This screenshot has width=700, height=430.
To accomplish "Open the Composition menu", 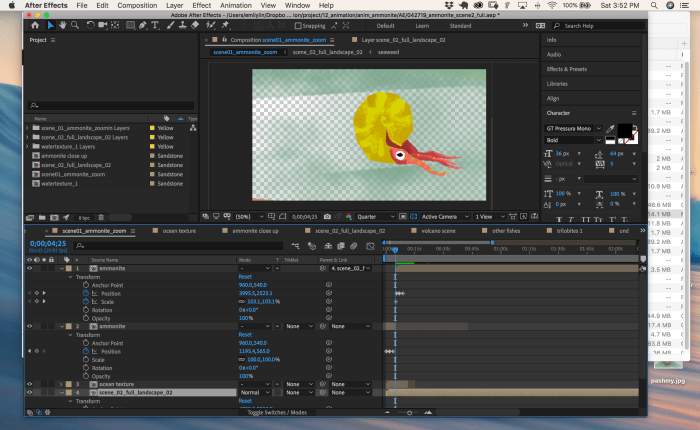I will click(x=138, y=5).
